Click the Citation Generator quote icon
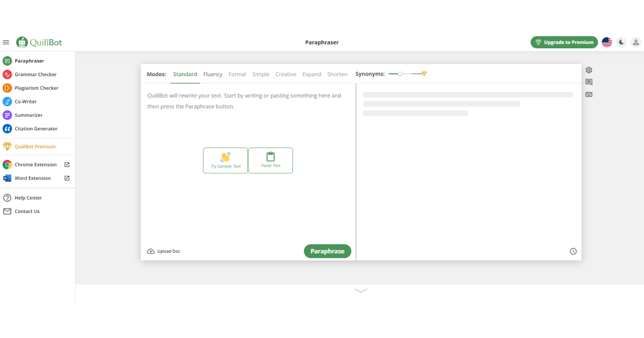The width and height of the screenshot is (644, 338). click(7, 129)
